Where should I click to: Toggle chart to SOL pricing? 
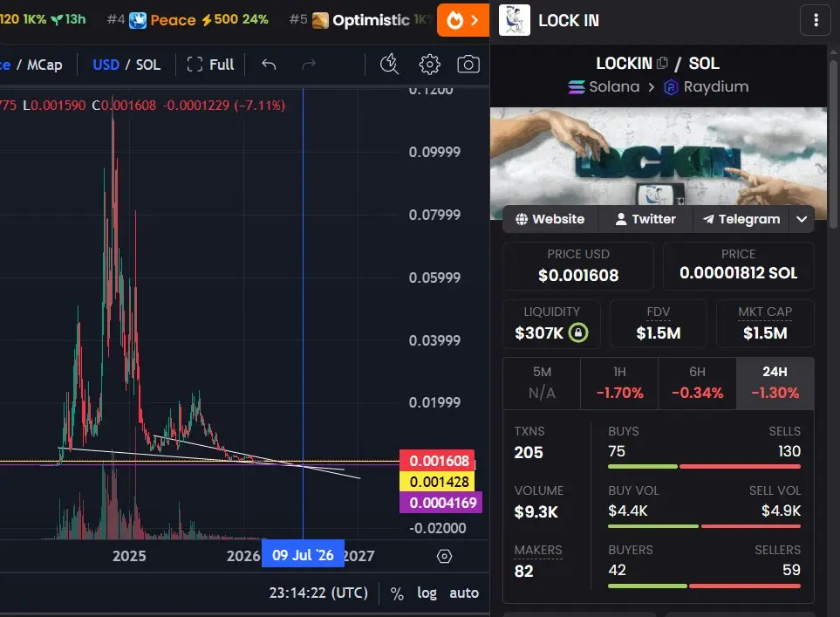point(148,65)
